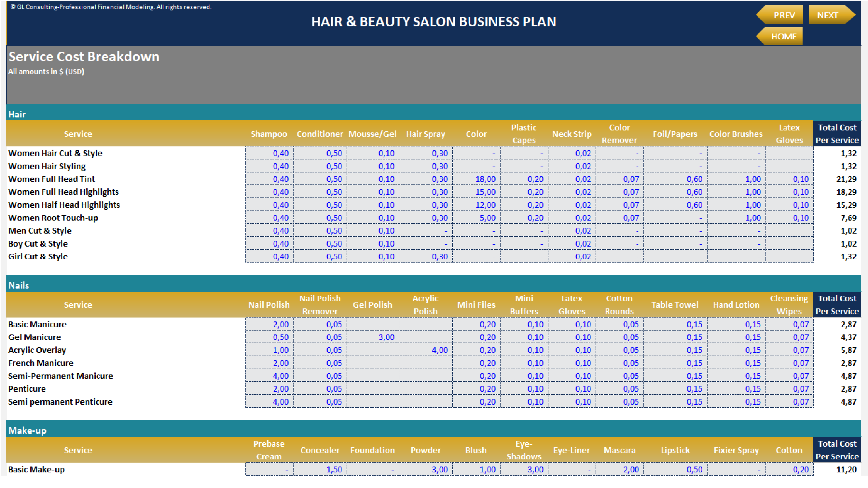
Task: Click the Eye-Shadows column header
Action: tap(524, 450)
